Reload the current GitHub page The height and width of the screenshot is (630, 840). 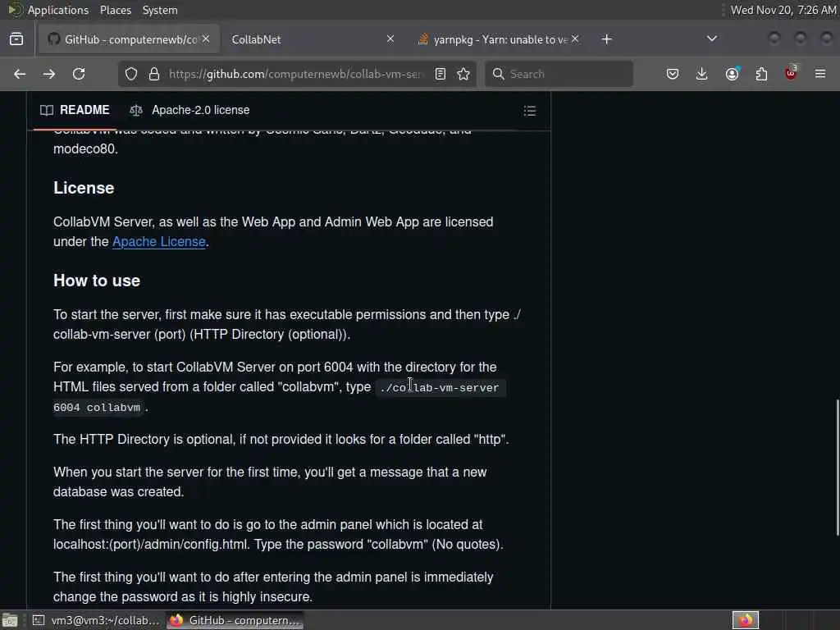point(79,74)
